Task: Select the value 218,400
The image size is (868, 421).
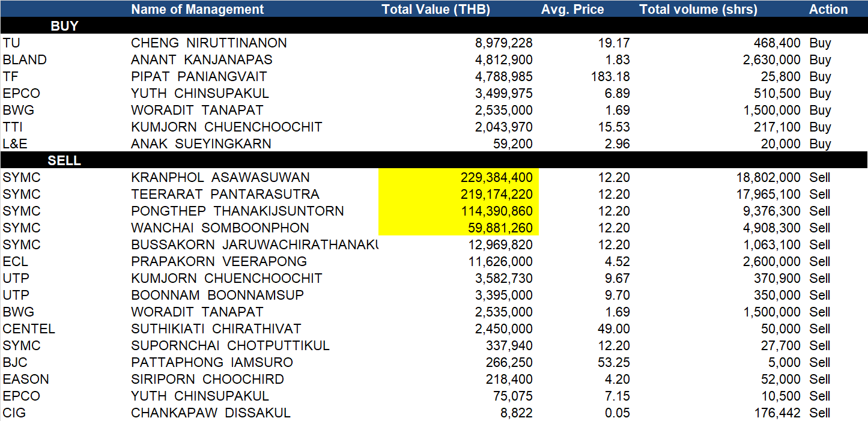Action: [x=510, y=379]
